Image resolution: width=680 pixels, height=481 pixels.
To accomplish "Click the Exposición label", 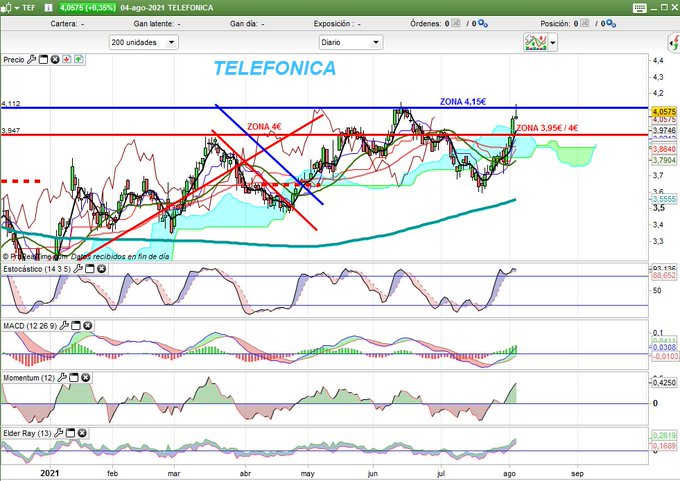I will coord(332,24).
